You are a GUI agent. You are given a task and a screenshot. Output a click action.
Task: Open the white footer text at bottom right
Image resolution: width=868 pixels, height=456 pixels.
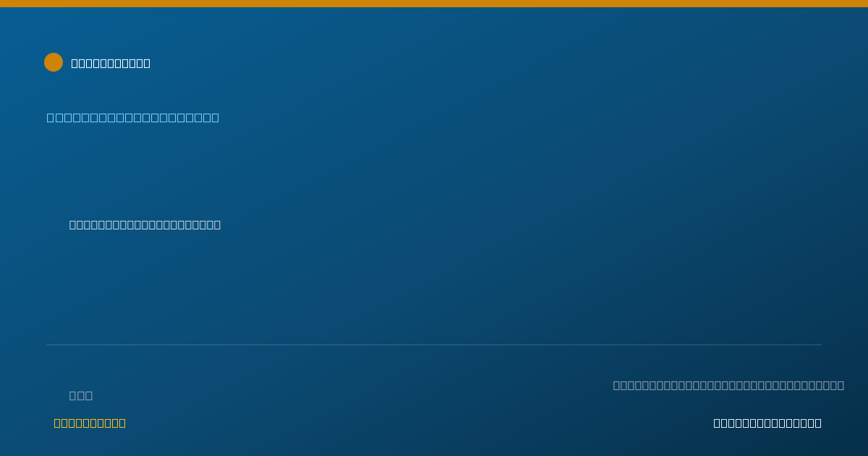767,423
